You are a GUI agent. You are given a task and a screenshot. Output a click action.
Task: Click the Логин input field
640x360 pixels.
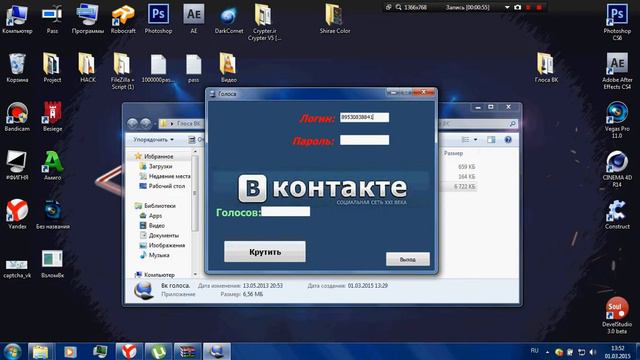(x=364, y=118)
